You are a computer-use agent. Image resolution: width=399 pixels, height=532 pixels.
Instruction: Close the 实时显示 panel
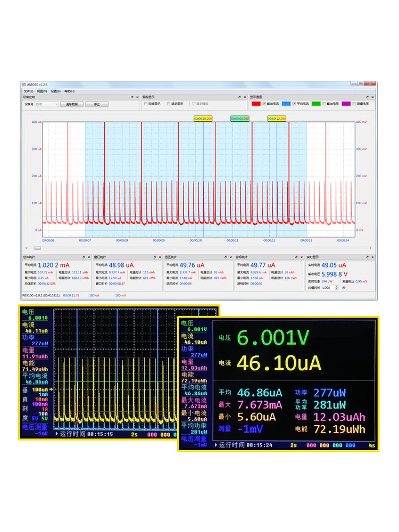click(372, 257)
